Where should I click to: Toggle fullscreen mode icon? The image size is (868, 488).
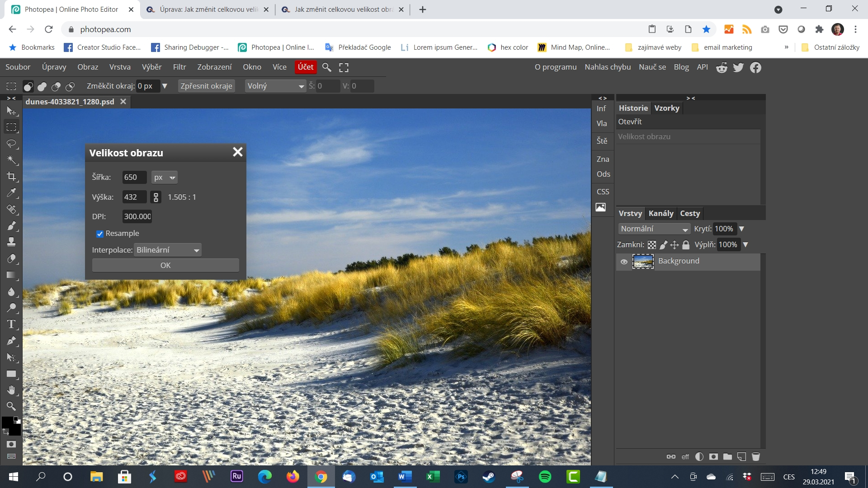[x=344, y=67]
